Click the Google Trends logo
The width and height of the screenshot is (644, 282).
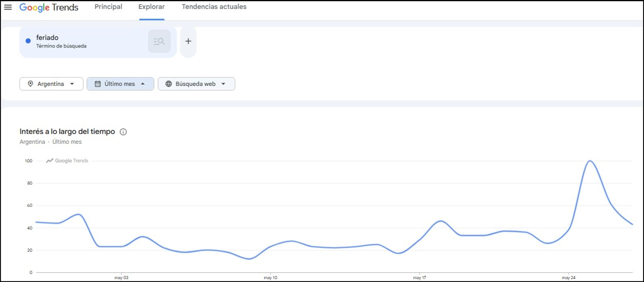click(x=49, y=7)
